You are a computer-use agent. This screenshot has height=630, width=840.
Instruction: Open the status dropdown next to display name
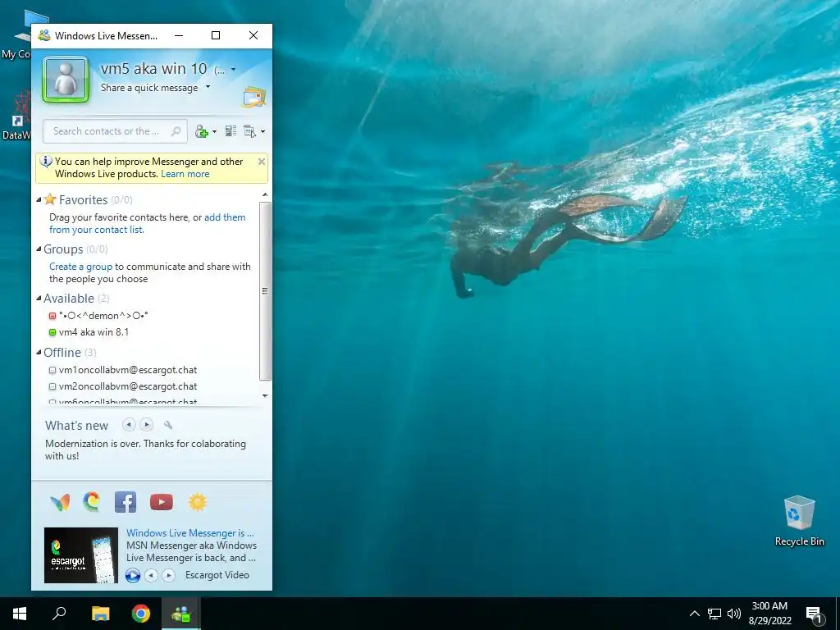[x=233, y=70]
